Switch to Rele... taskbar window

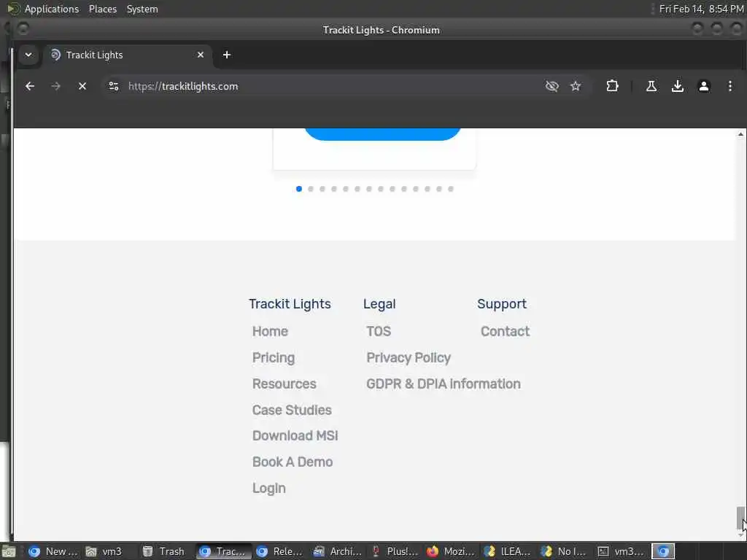[x=280, y=551]
